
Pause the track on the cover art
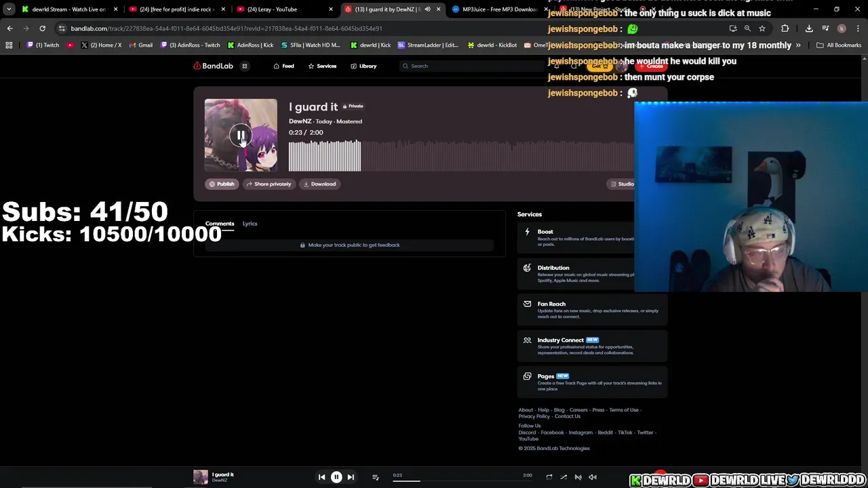coord(241,136)
